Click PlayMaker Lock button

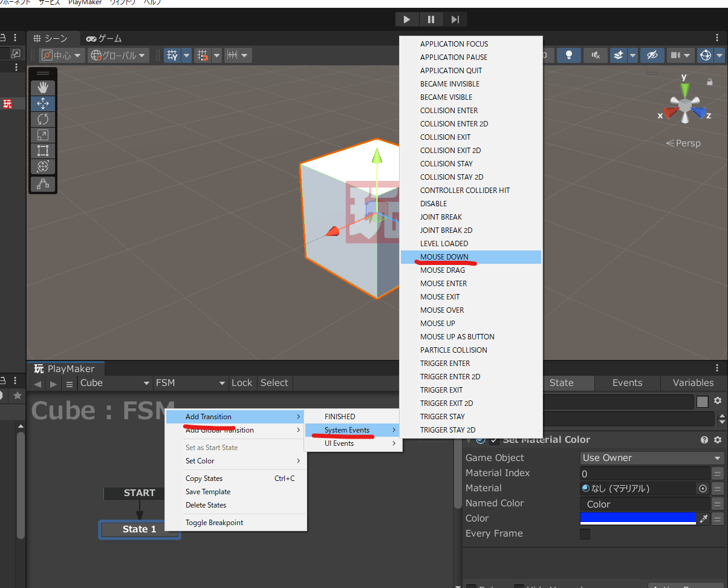[242, 383]
